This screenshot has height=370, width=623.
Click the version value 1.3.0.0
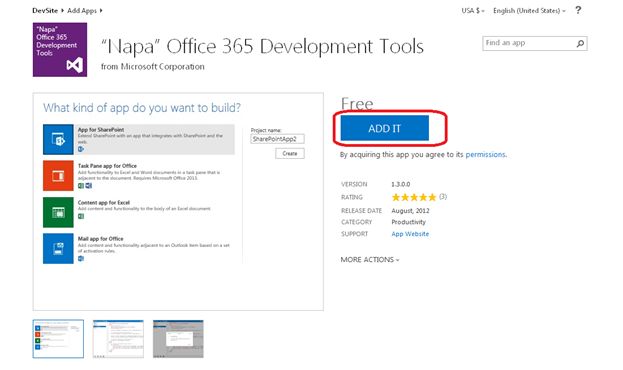tap(400, 184)
